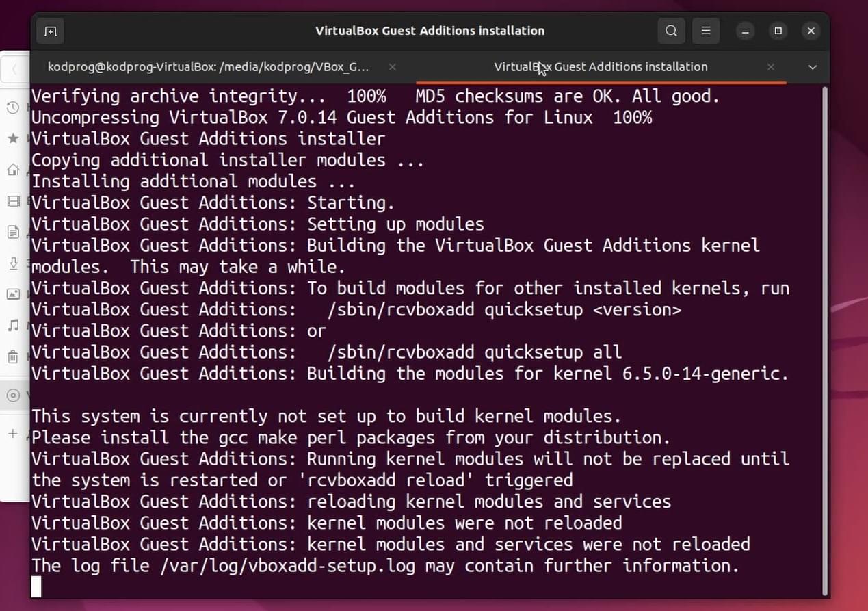Click 'Copying additional installer modules ...' line
868x611 pixels.
point(228,160)
